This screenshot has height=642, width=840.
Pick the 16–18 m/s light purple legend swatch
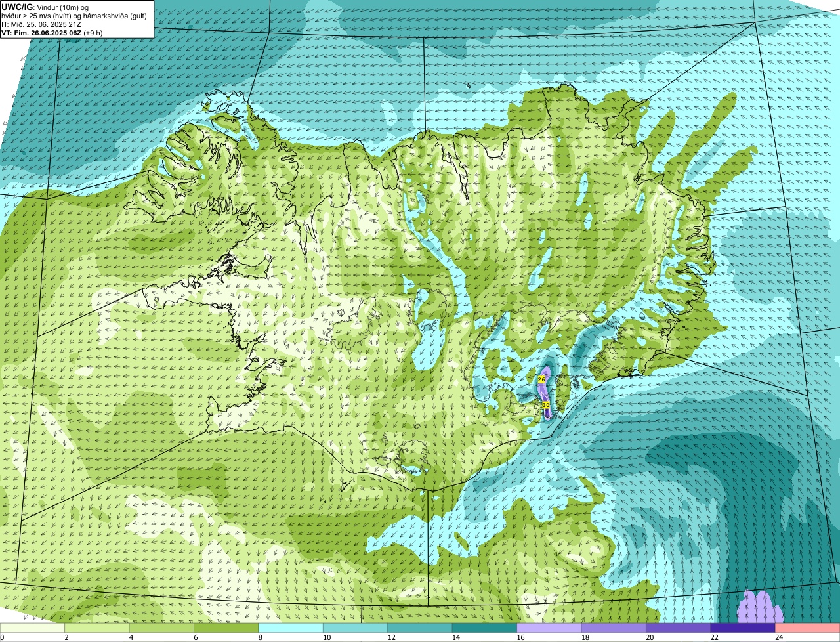pos(549,628)
